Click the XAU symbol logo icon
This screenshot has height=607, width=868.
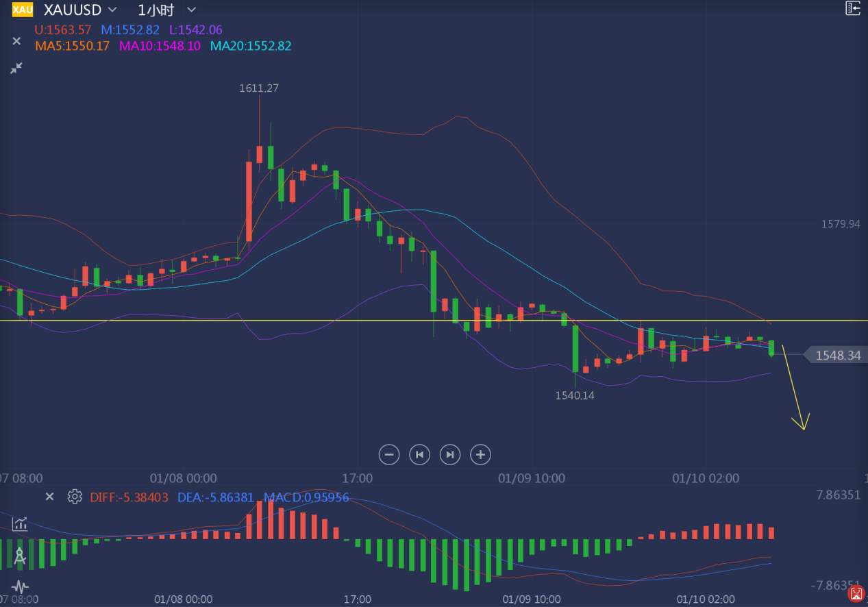[x=23, y=10]
